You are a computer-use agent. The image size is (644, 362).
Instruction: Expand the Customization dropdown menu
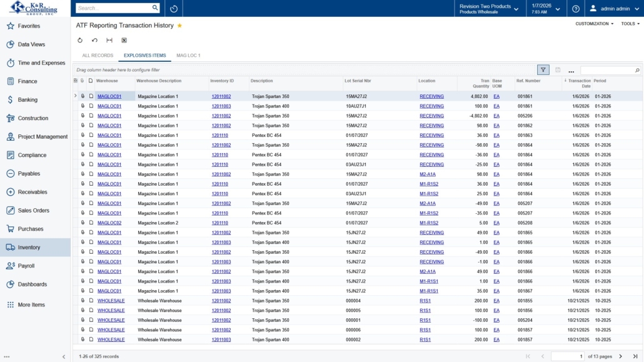pos(594,24)
